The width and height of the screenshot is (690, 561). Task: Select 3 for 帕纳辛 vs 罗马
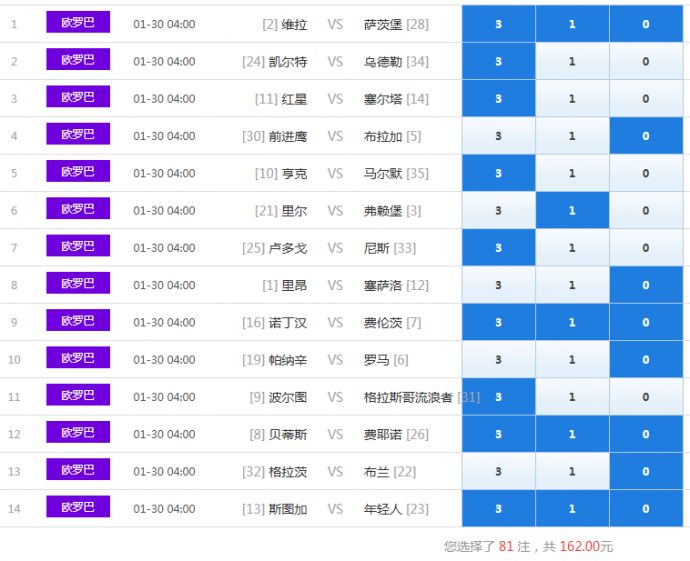498,360
